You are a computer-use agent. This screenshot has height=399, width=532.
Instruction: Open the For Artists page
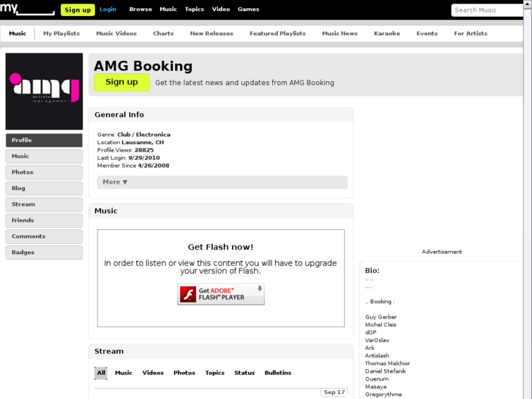471,33
